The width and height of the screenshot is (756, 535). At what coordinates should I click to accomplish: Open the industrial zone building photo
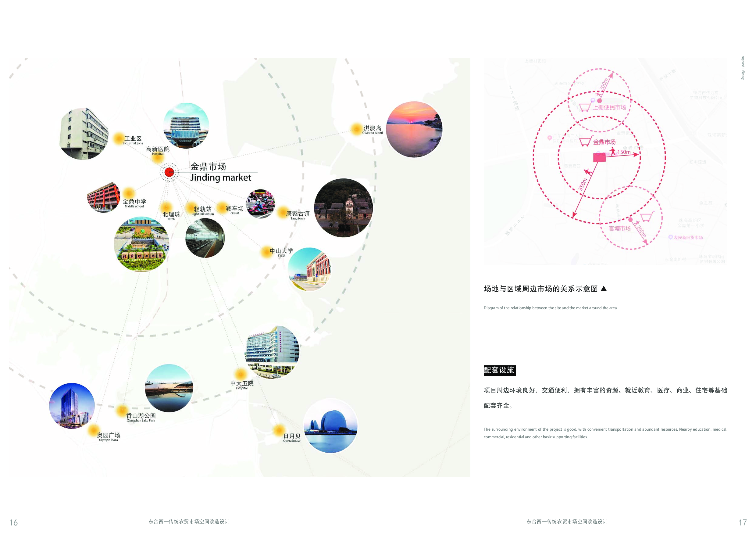pos(84,134)
